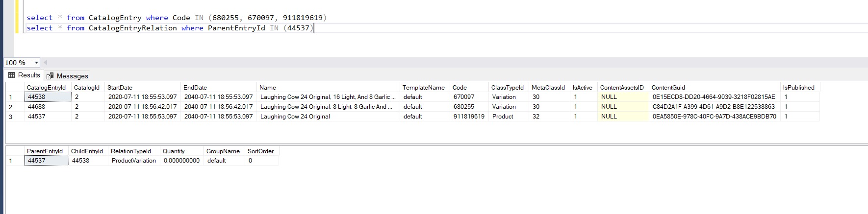The image size is (868, 214).
Task: Click the Code cell 911819619
Action: click(469, 117)
